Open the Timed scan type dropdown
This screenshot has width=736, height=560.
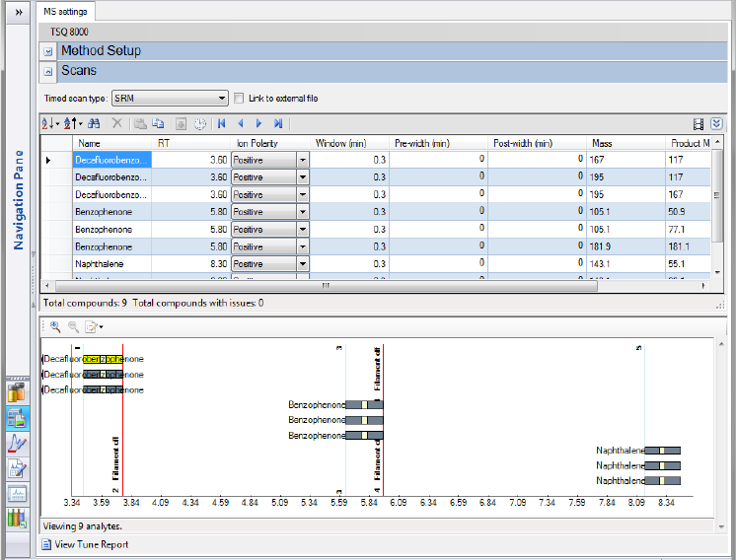(222, 99)
